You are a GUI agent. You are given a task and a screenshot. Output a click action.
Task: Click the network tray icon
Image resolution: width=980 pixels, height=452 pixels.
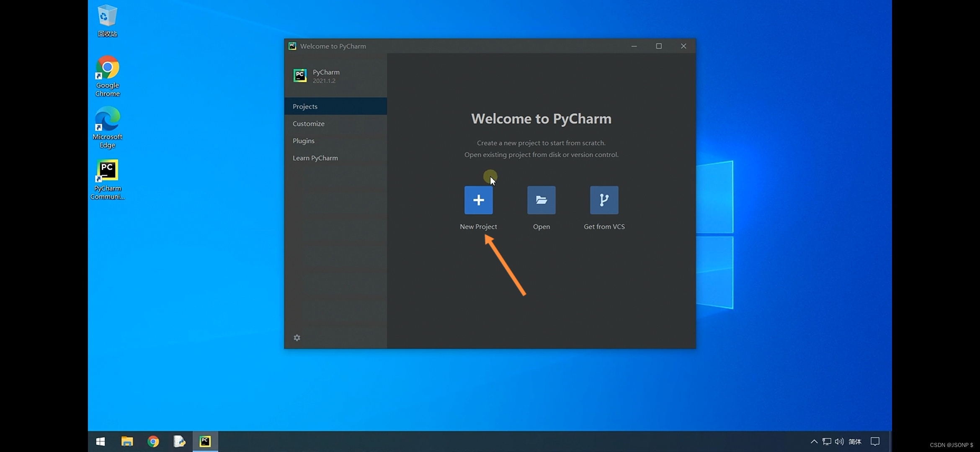click(827, 442)
